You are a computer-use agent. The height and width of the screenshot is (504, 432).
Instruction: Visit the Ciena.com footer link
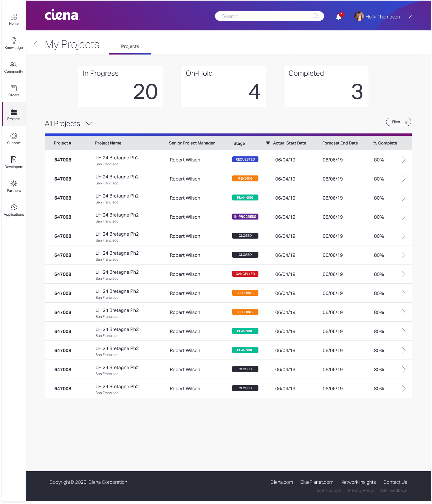click(x=282, y=482)
